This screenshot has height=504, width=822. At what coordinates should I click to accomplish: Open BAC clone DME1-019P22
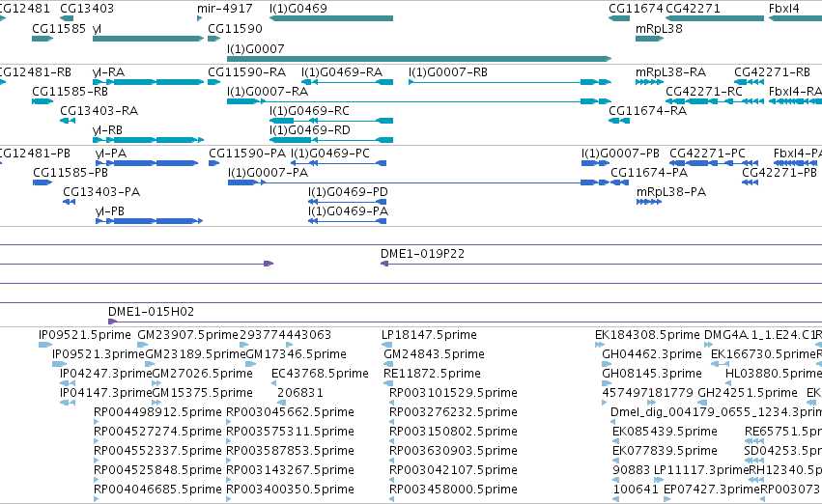(422, 254)
